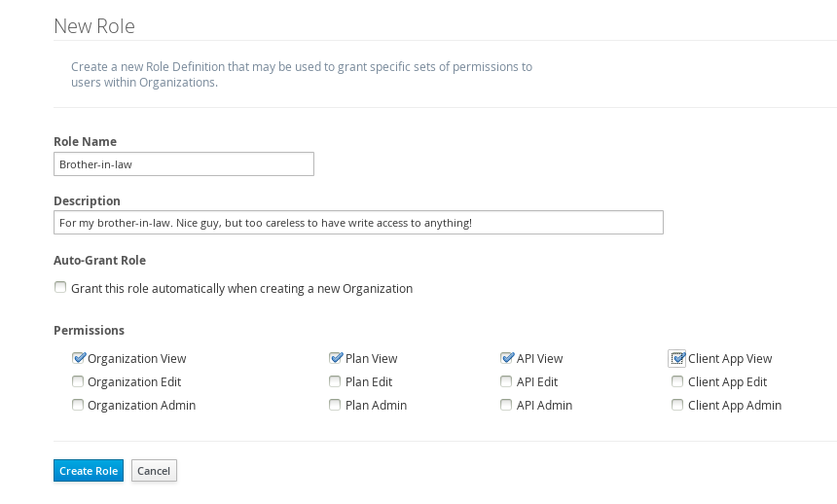Tick the Client App Admin checkbox

click(x=678, y=405)
